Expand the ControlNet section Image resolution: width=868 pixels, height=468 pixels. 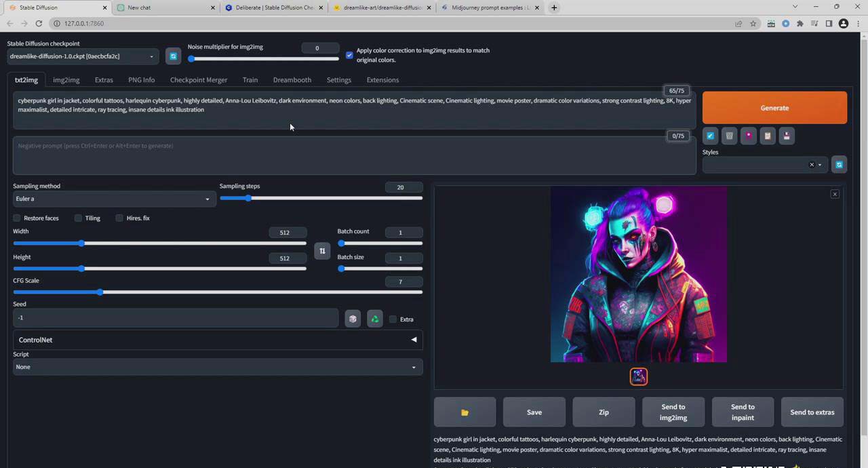[x=414, y=339]
